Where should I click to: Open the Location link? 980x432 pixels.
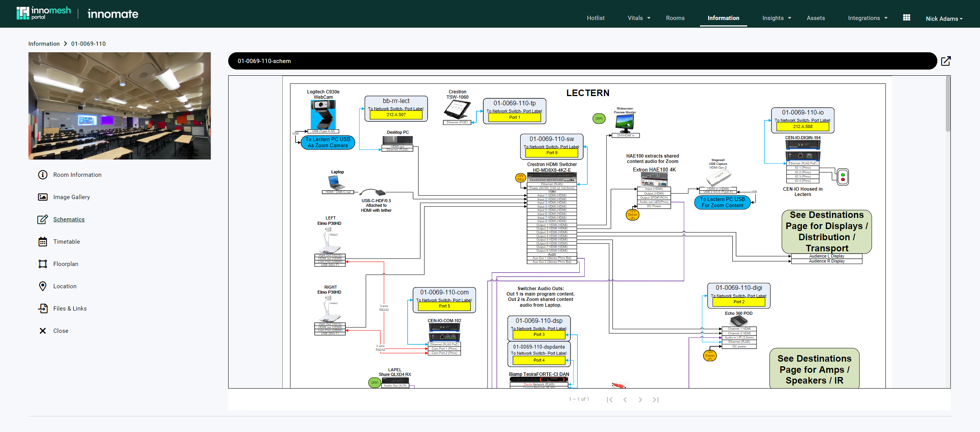click(65, 286)
